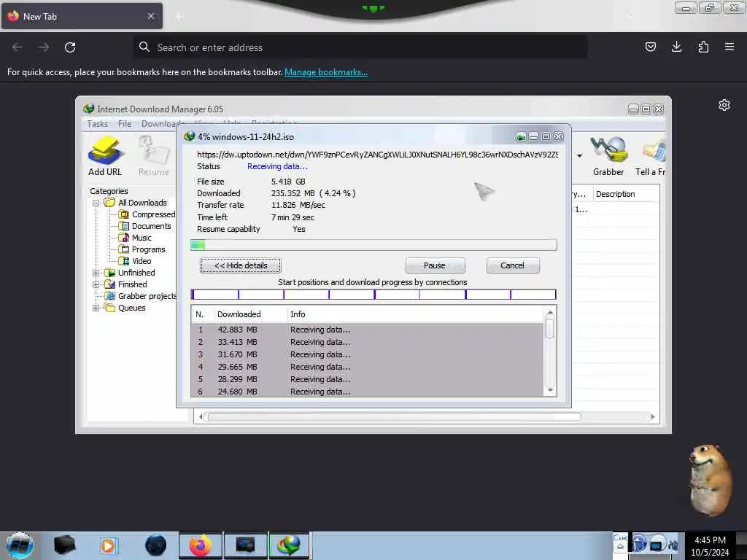
Task: Select connection row with 42.883 MB
Action: click(x=367, y=330)
